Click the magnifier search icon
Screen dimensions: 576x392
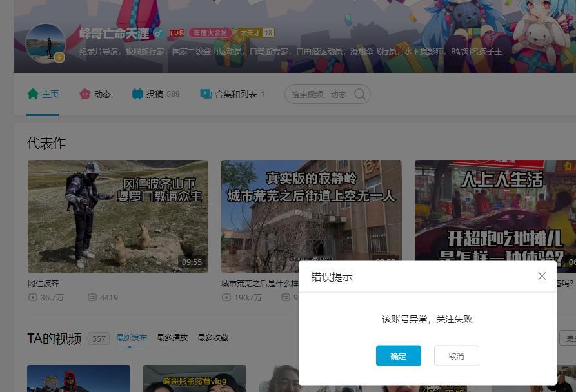[360, 94]
